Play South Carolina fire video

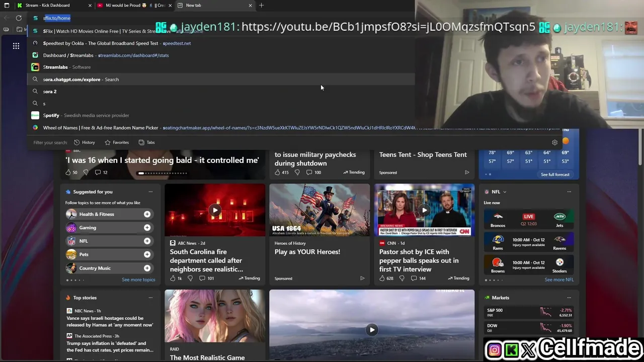pos(215,210)
